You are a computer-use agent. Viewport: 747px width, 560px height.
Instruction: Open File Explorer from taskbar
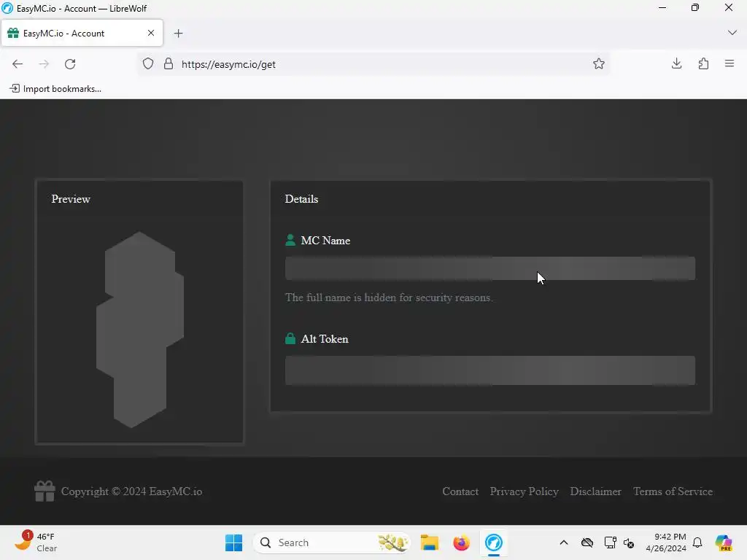429,542
